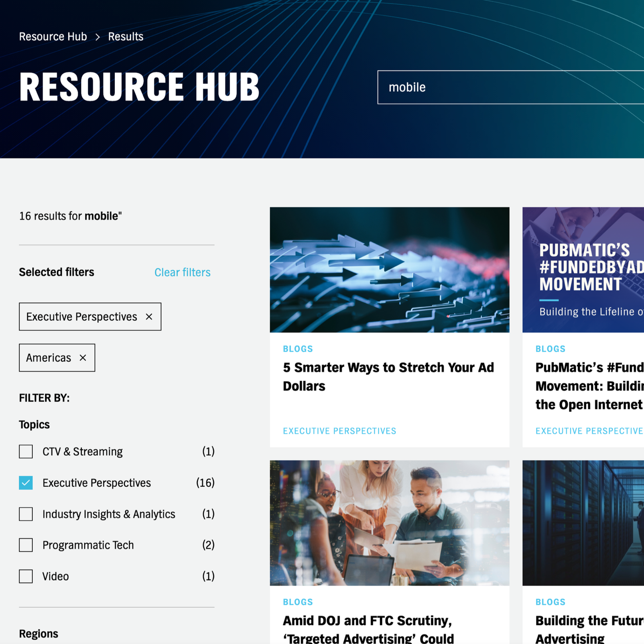Expand the Regions filter section
The image size is (644, 644).
coord(38,633)
